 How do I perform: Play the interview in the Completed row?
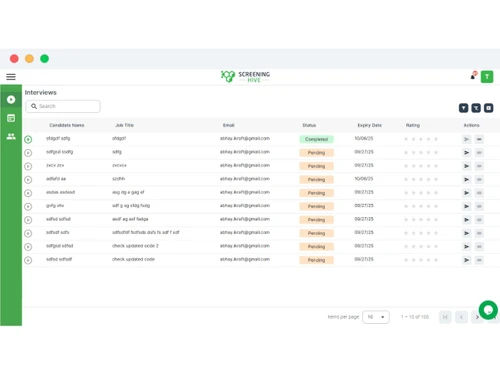[x=28, y=139]
